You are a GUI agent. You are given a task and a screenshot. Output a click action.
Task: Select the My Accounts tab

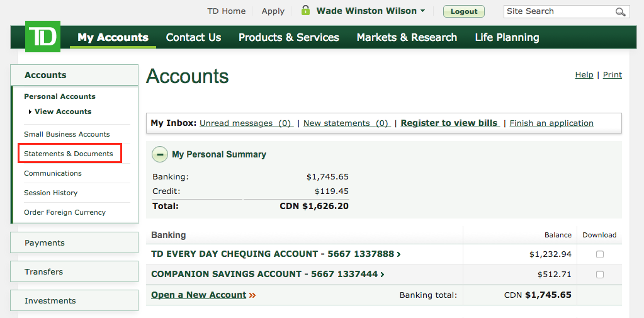click(113, 37)
